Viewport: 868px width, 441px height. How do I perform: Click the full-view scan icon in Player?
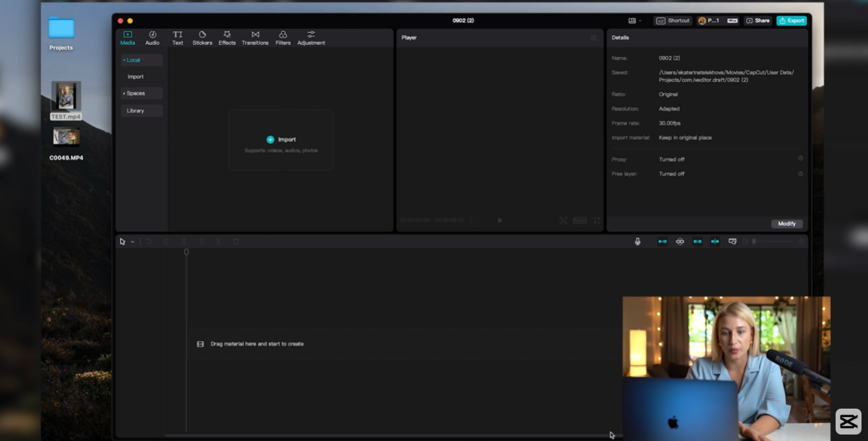(564, 220)
